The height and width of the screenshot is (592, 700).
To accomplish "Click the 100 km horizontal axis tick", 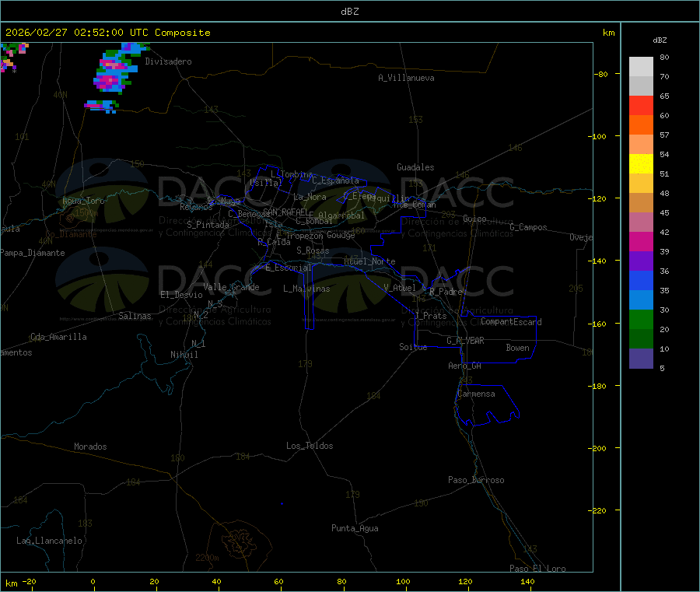I will tap(403, 581).
